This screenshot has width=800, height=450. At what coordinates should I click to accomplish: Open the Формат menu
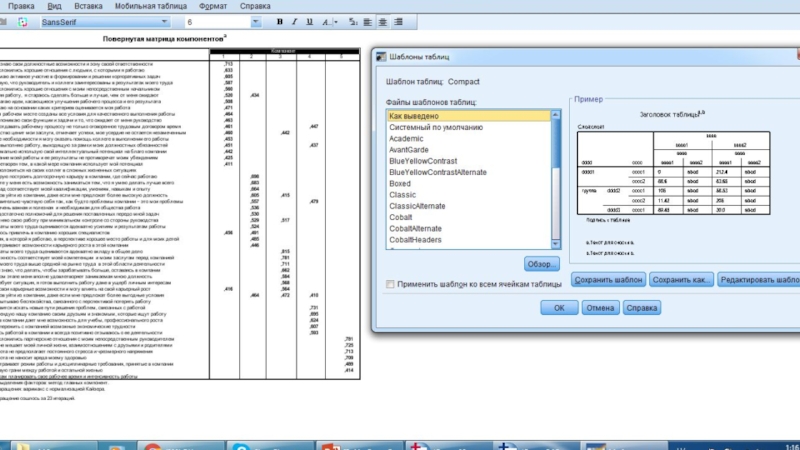tap(212, 6)
